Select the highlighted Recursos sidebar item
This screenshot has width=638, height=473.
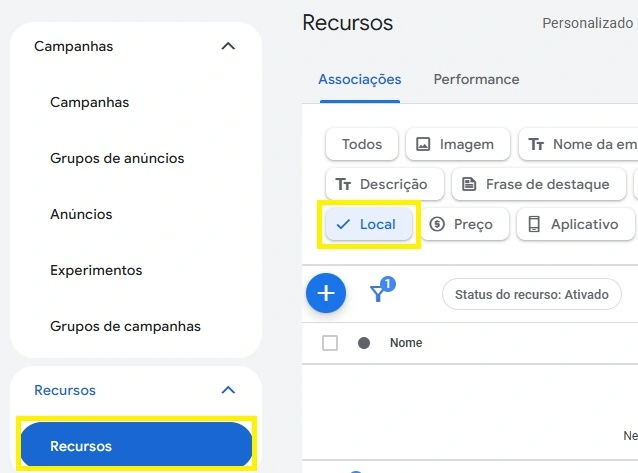point(136,445)
